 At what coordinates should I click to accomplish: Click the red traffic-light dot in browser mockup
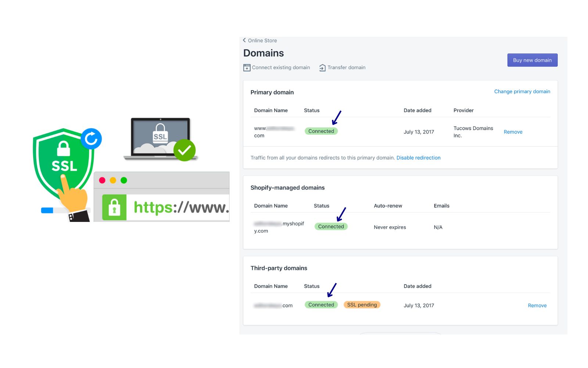click(x=102, y=180)
